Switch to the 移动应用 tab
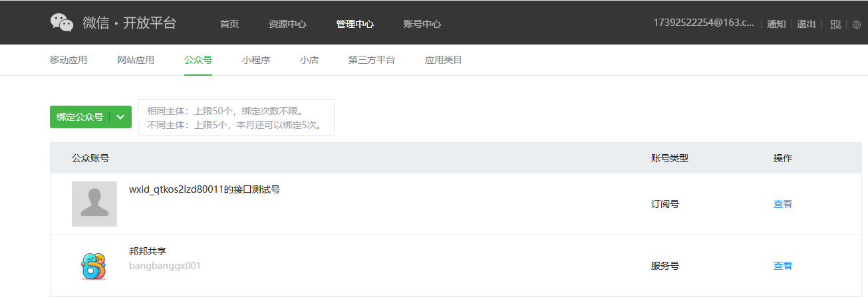The width and height of the screenshot is (868, 299). [69, 60]
